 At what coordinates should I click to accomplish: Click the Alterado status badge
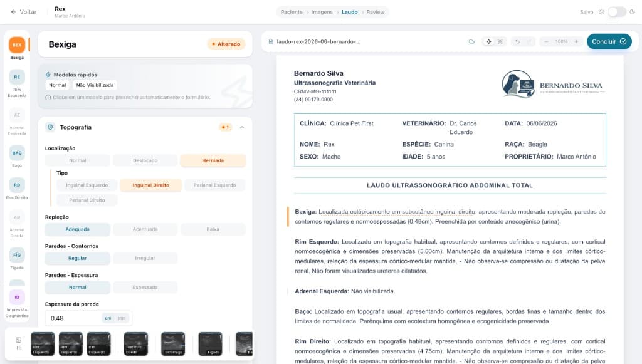click(x=226, y=44)
